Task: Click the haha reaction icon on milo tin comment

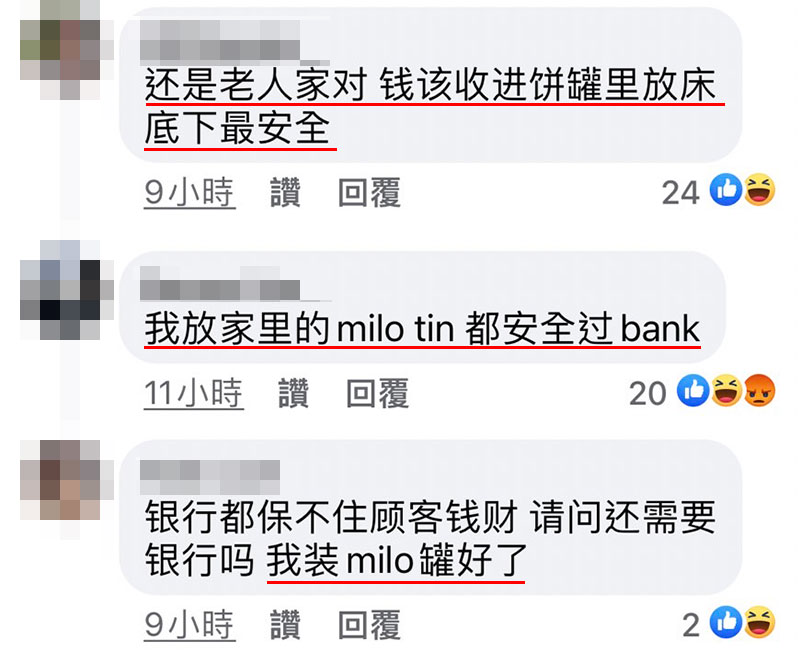Action: point(726,390)
